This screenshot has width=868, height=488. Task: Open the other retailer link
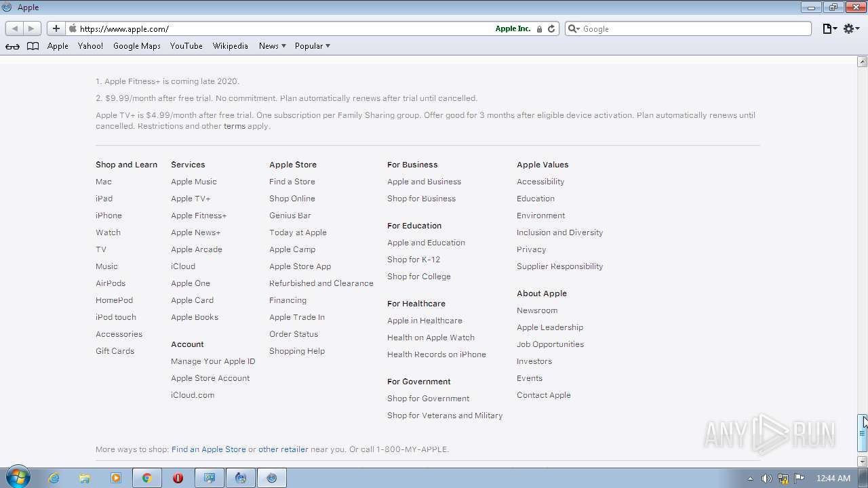pos(283,449)
